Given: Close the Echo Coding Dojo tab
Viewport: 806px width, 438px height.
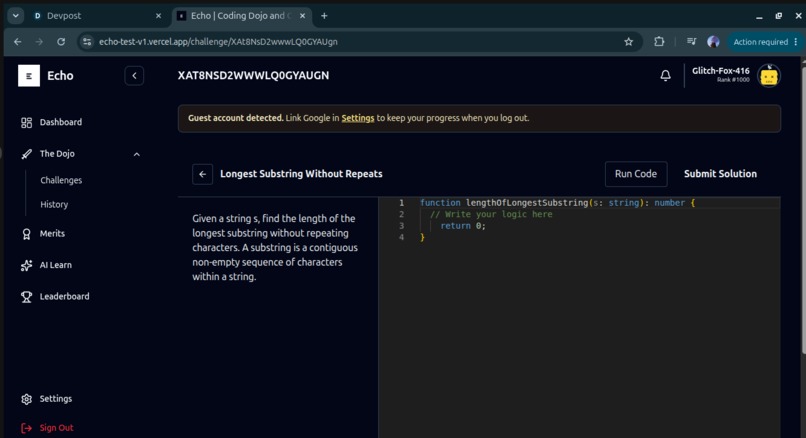Looking at the screenshot, I should coord(303,16).
